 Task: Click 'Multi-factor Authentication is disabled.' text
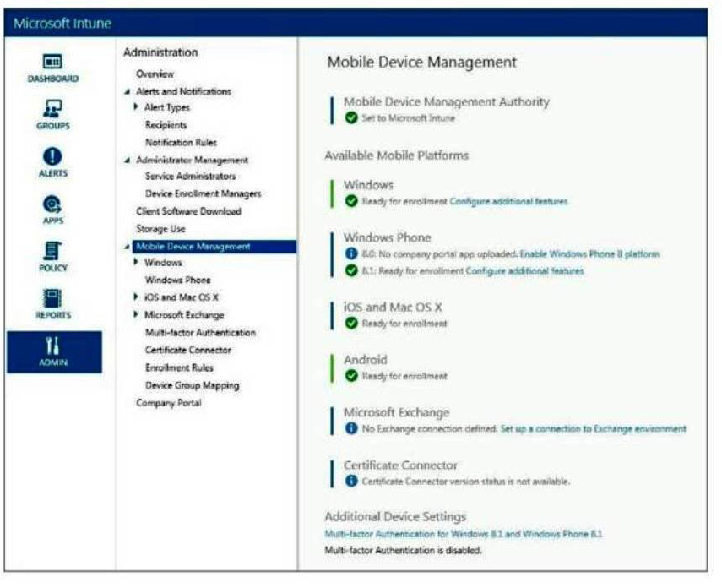[x=403, y=550]
